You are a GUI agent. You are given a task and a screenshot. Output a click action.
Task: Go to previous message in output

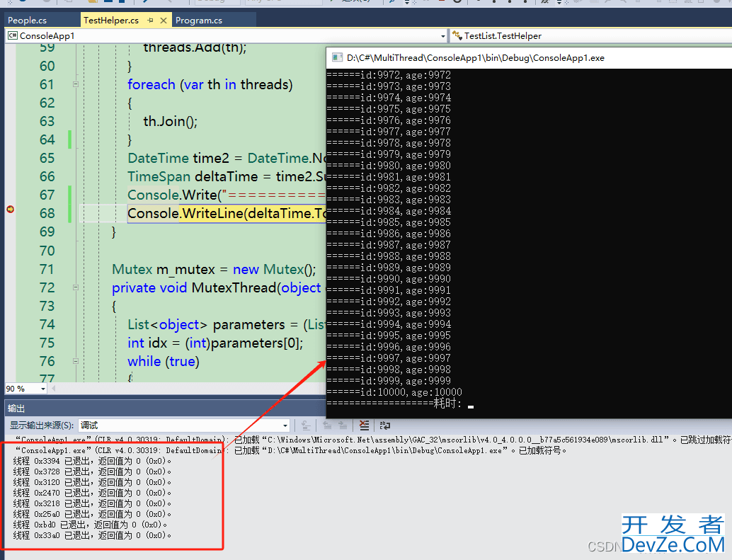click(x=327, y=425)
